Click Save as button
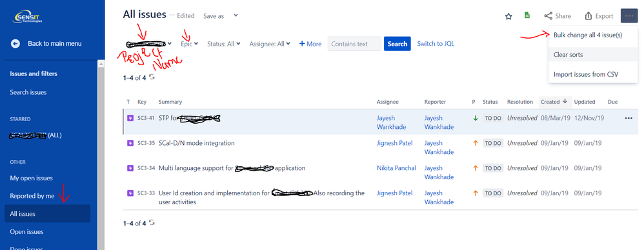 click(214, 16)
